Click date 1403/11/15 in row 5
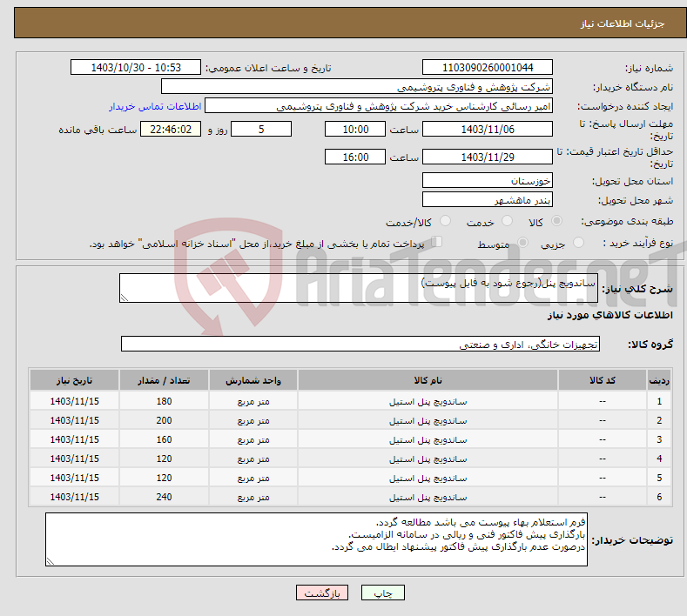Viewport: 687px width, 616px height. 75,478
